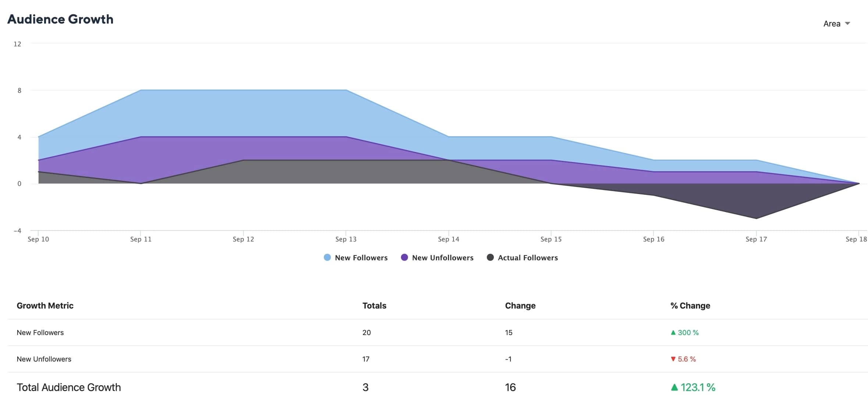Image resolution: width=868 pixels, height=405 pixels.
Task: Toggle the New Followers legend series
Action: click(355, 258)
